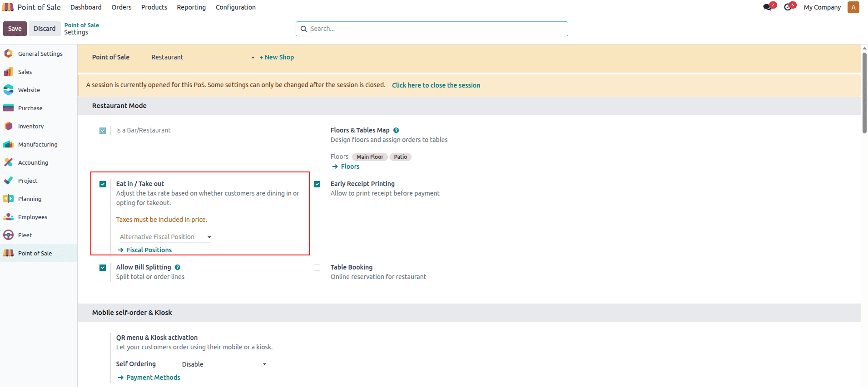Image resolution: width=868 pixels, height=387 pixels.
Task: Open Inventory settings in the sidebar
Action: click(39, 126)
